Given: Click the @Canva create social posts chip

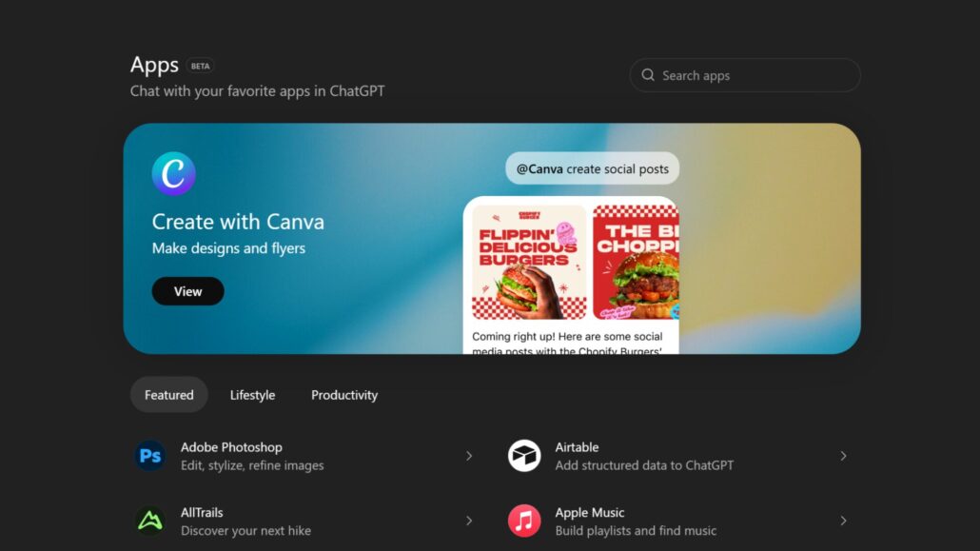Looking at the screenshot, I should (592, 167).
